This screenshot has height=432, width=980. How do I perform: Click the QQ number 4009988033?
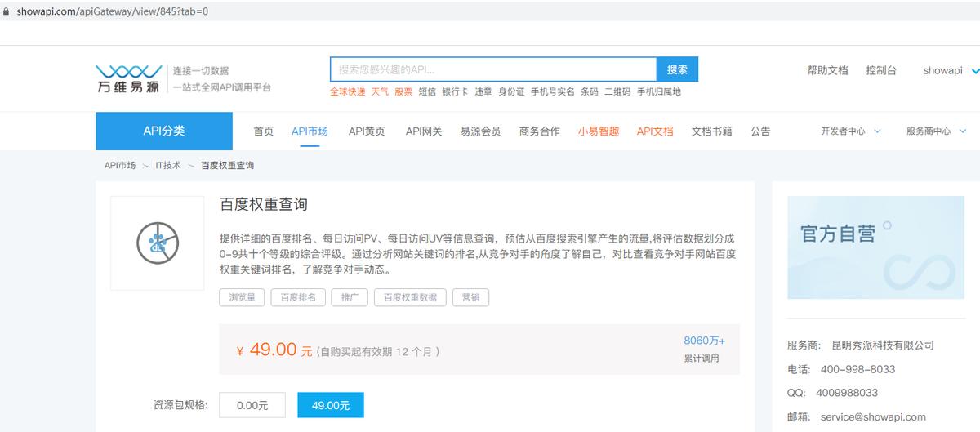pyautogui.click(x=847, y=393)
